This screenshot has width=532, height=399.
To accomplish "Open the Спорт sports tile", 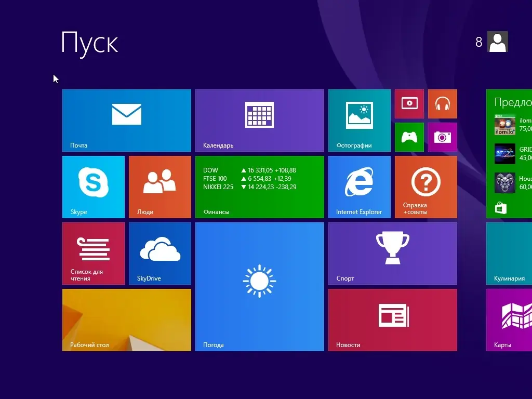I will click(393, 254).
